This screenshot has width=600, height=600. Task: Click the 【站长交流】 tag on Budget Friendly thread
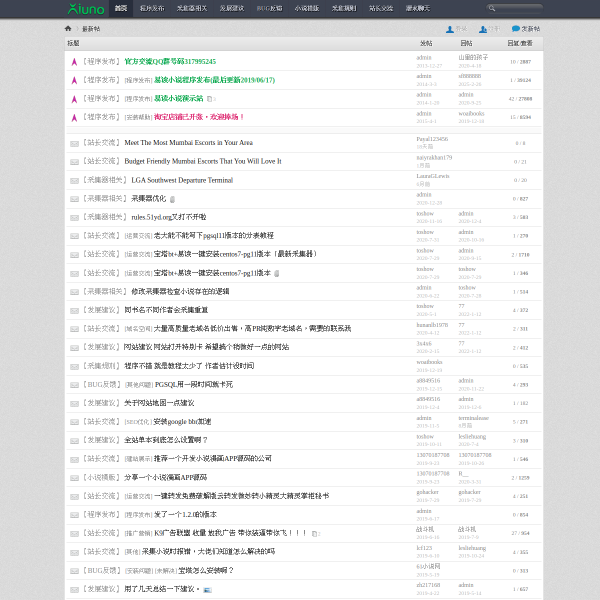click(101, 161)
